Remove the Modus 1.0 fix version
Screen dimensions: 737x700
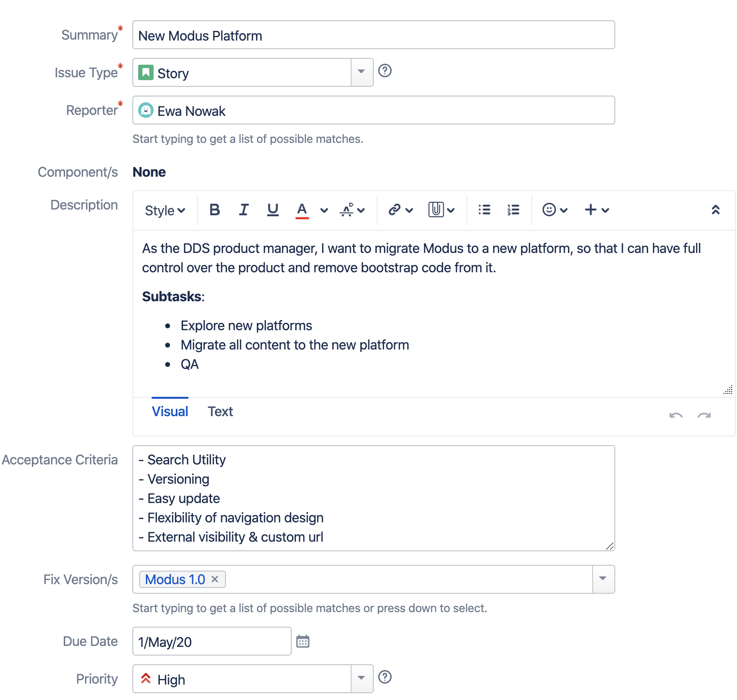coord(215,579)
